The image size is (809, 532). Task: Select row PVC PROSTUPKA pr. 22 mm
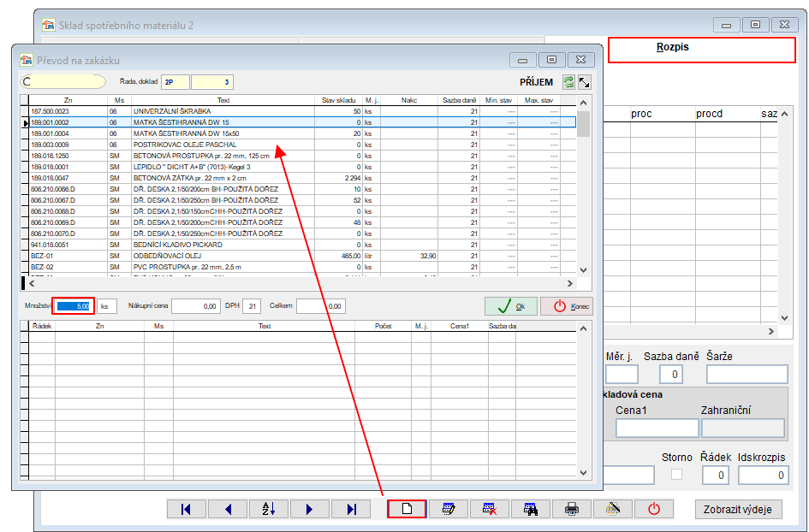(x=302, y=267)
